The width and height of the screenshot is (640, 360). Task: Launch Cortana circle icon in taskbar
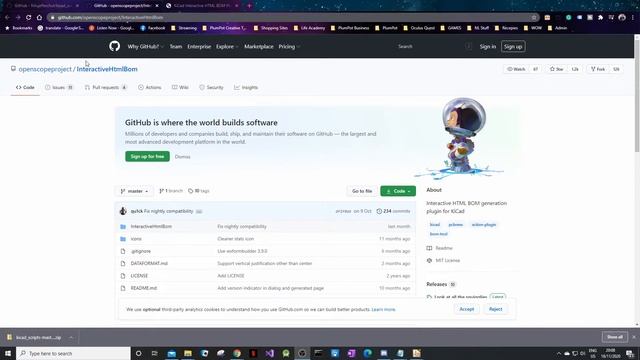[x=138, y=353]
